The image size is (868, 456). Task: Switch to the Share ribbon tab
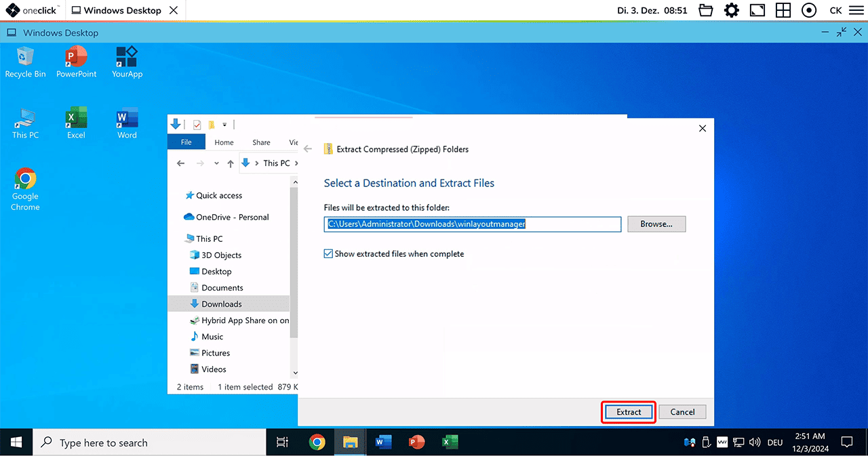point(261,142)
